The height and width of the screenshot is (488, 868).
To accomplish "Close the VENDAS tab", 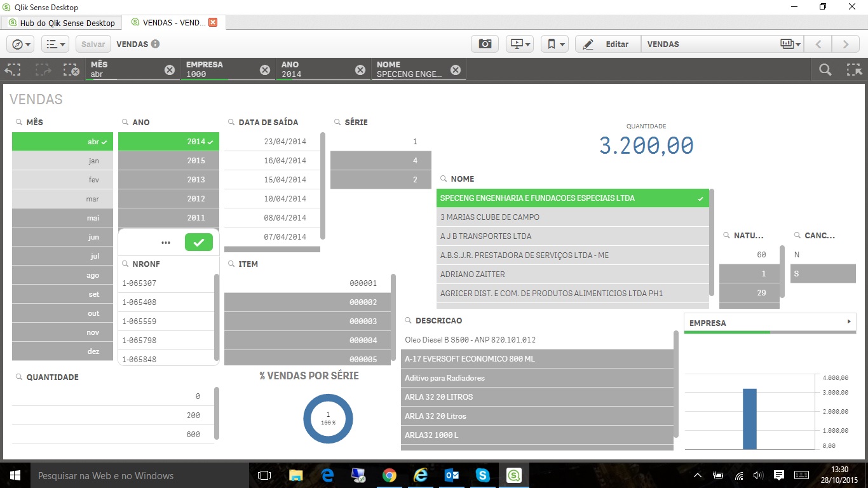I will point(213,22).
